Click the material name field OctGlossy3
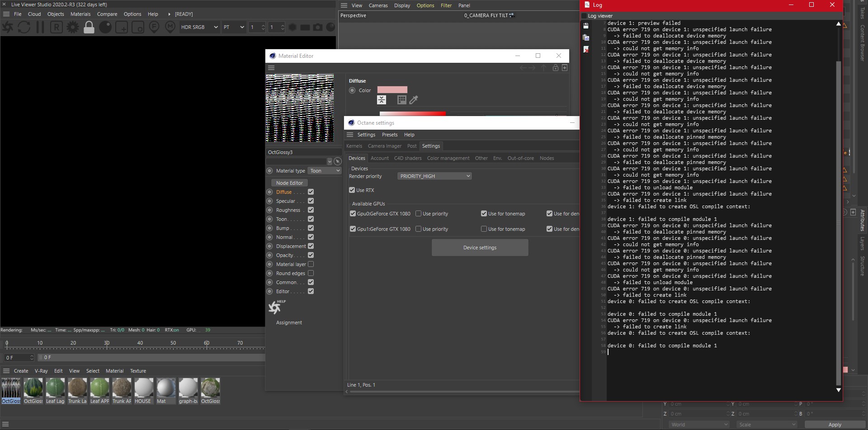Viewport: 868px width, 430px height. tap(304, 152)
